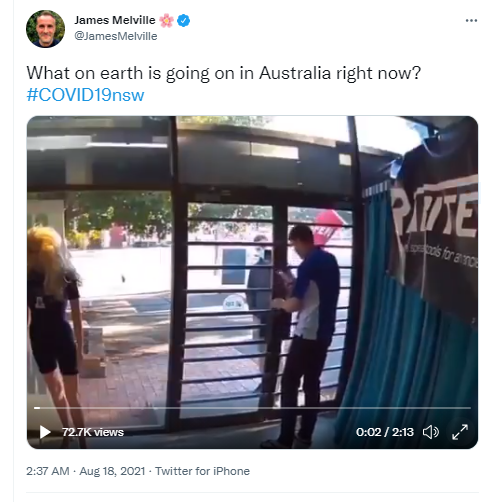The height and width of the screenshot is (502, 481).
Task: Click the 0:02 / 2:13 time display
Action: 385,432
